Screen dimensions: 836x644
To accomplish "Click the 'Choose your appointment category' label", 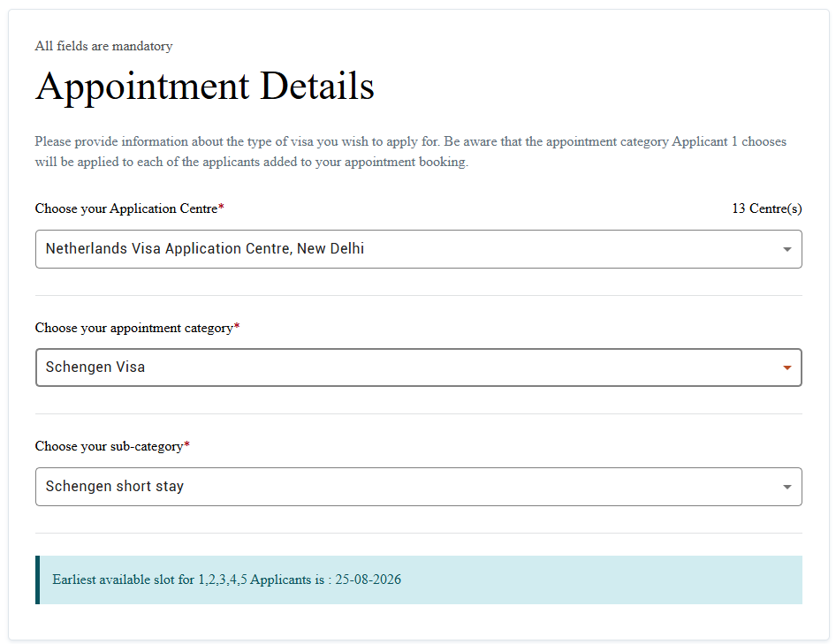I will 138,328.
